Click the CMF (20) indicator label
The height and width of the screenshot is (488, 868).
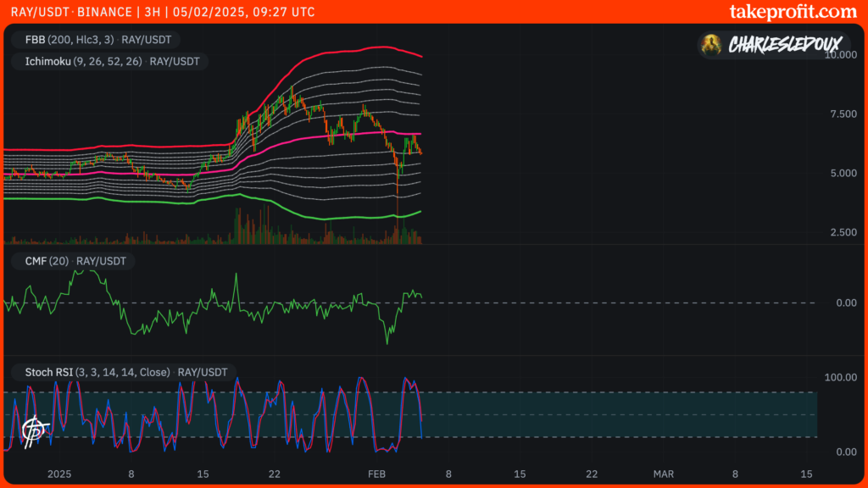pyautogui.click(x=44, y=262)
